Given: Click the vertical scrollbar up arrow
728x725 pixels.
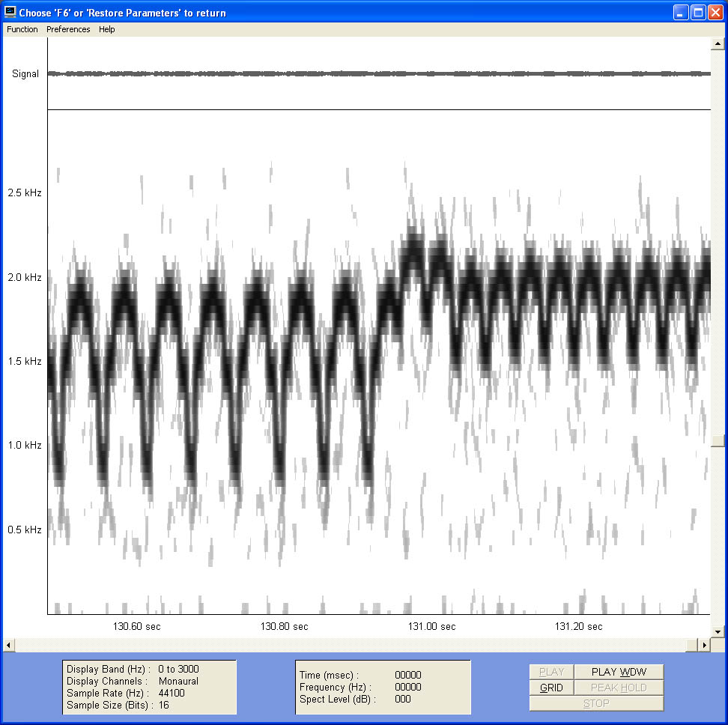Looking at the screenshot, I should 718,43.
